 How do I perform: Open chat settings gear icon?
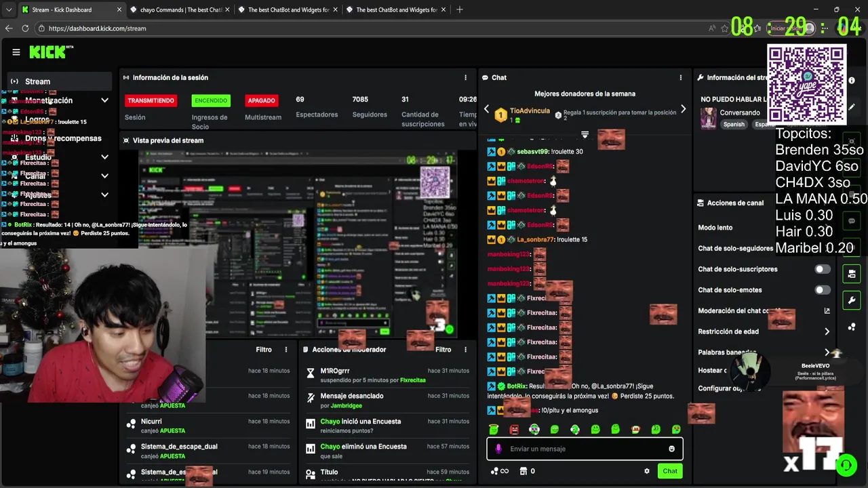pos(646,471)
